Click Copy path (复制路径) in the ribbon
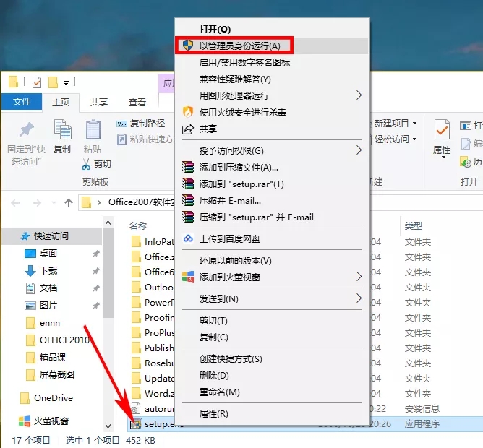Screen dimensions: 483x448 coord(141,124)
